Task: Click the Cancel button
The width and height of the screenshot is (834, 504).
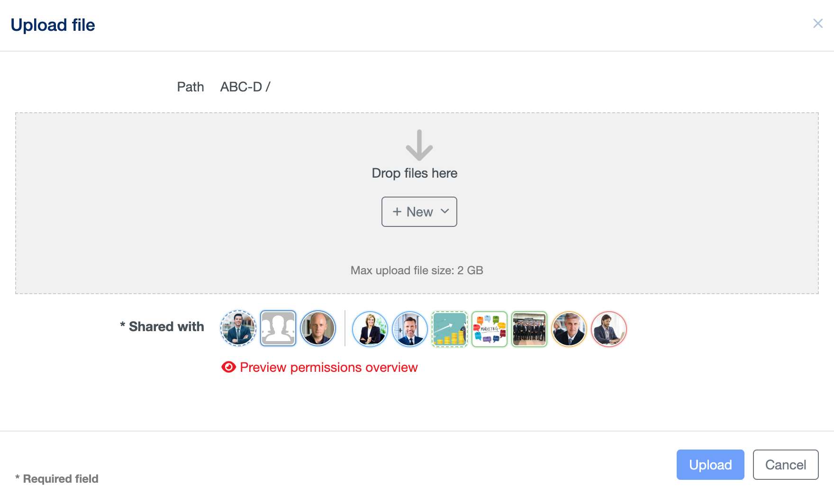Action: pos(786,465)
